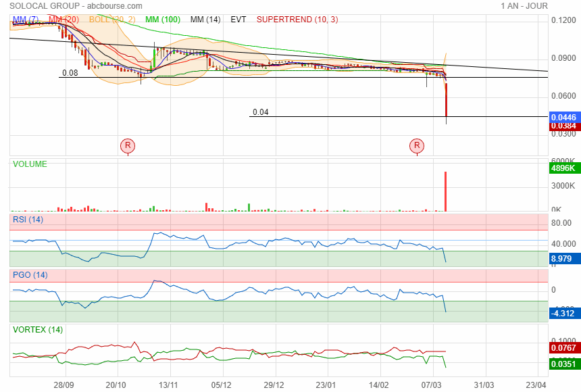Click the 14/02 date axis label
Image resolution: width=581 pixels, height=392 pixels.
click(x=379, y=385)
